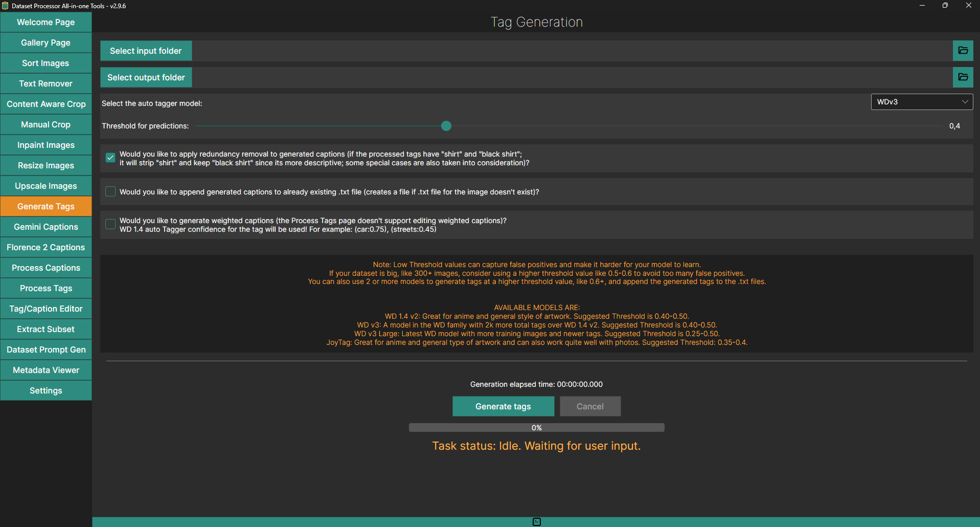Viewport: 980px width, 527px height.
Task: Disable redundancy removal checkbox
Action: (110, 158)
